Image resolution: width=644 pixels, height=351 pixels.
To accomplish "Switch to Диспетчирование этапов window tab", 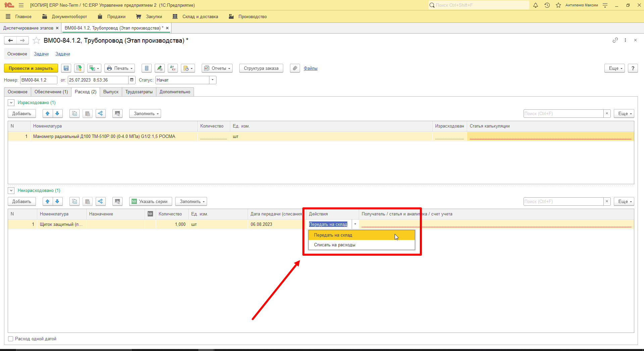I will [x=28, y=28].
